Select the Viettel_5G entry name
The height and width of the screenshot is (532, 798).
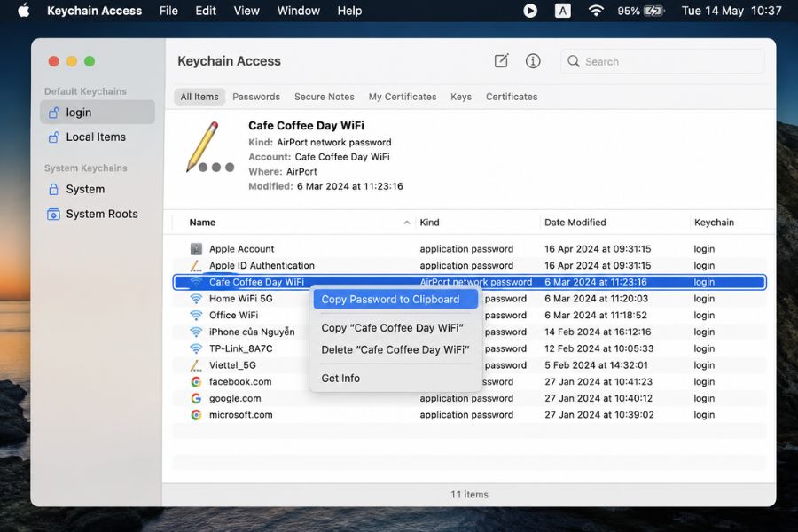(x=232, y=365)
